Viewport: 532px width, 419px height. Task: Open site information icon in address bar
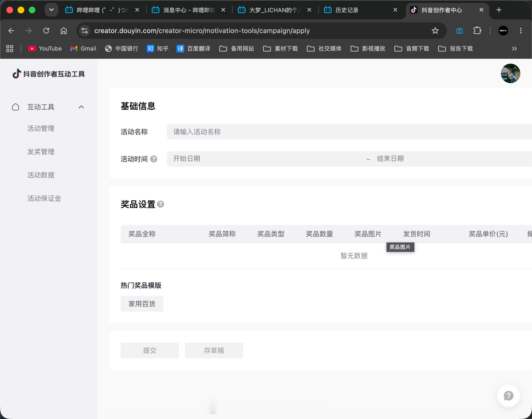click(85, 31)
